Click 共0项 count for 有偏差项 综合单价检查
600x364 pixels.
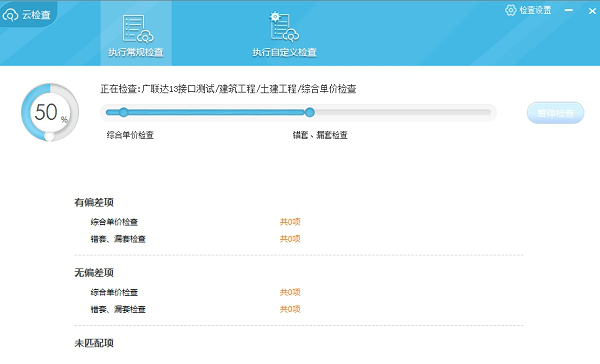290,222
